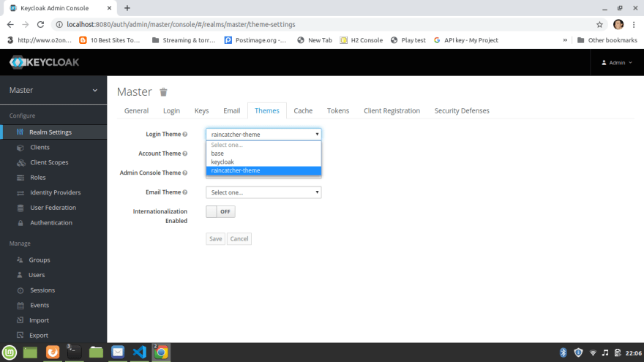Image resolution: width=644 pixels, height=362 pixels.
Task: Click the Themes tab
Action: [x=267, y=111]
